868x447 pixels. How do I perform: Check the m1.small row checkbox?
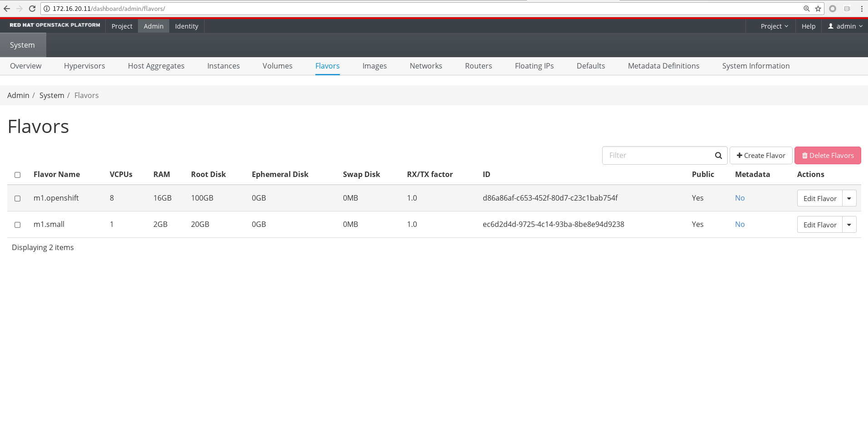click(x=18, y=225)
